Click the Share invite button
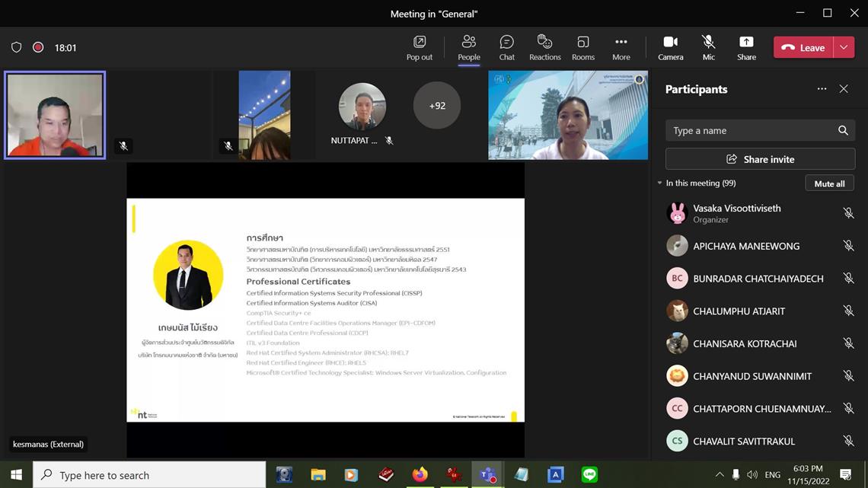Image resolution: width=868 pixels, height=488 pixels. 760,159
